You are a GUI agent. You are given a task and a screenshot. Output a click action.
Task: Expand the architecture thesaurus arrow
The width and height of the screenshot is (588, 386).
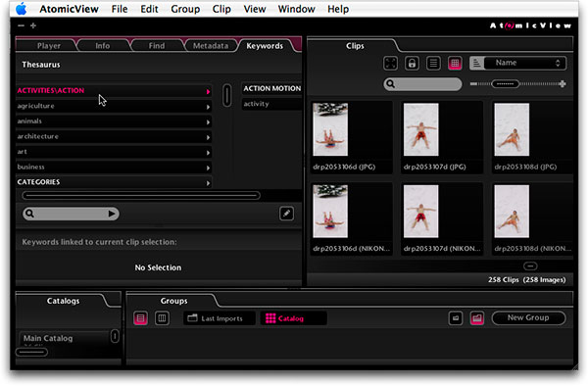[x=208, y=137]
